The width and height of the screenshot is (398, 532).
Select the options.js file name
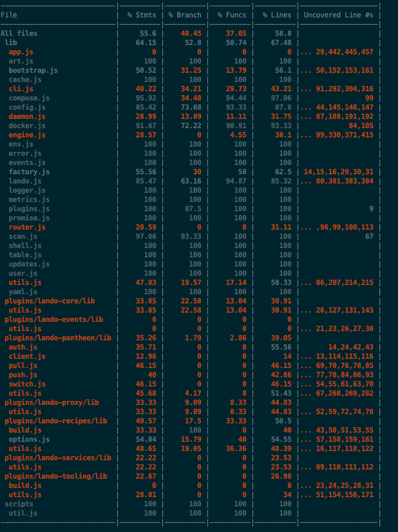tap(29, 439)
